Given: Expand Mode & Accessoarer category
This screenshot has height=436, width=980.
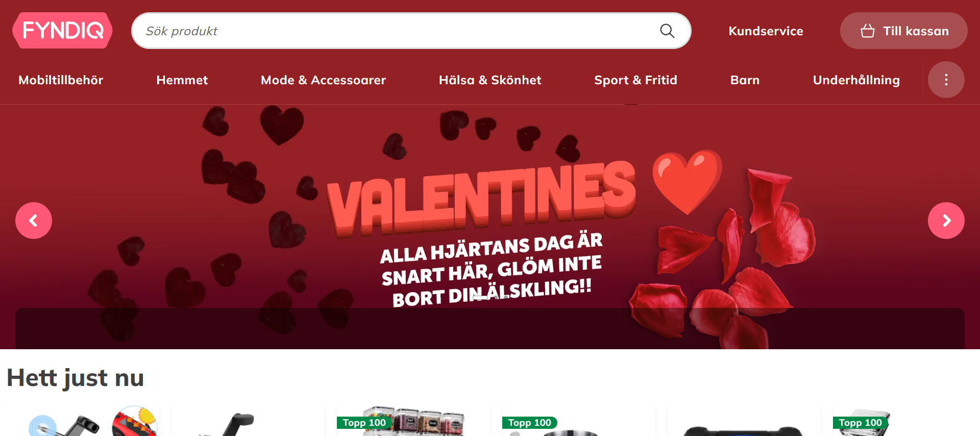Looking at the screenshot, I should pyautogui.click(x=323, y=80).
